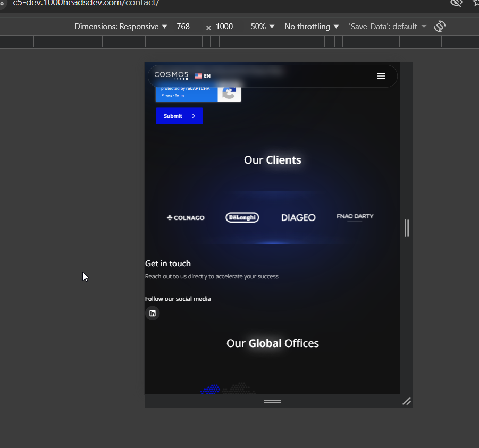Click the Get in touch heading

pos(167,264)
